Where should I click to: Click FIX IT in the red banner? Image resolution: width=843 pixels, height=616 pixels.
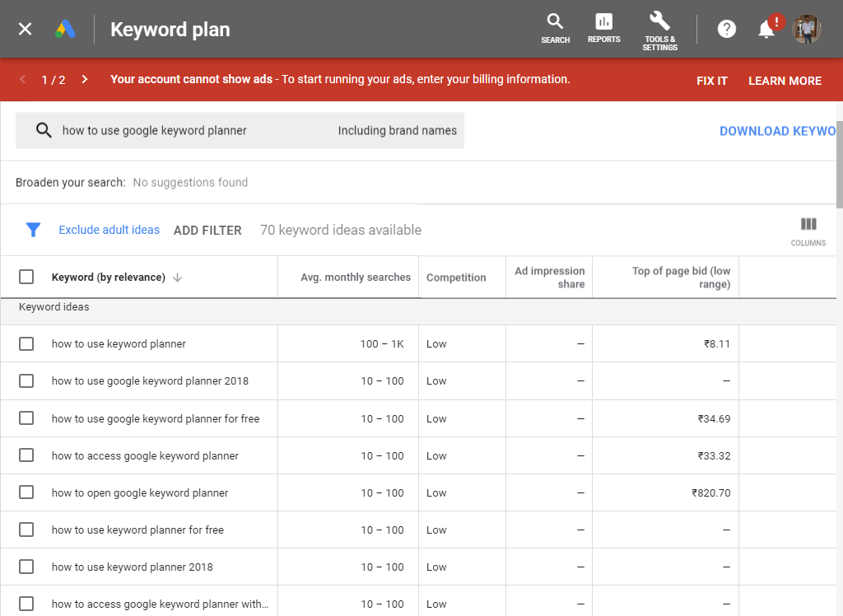coord(712,81)
